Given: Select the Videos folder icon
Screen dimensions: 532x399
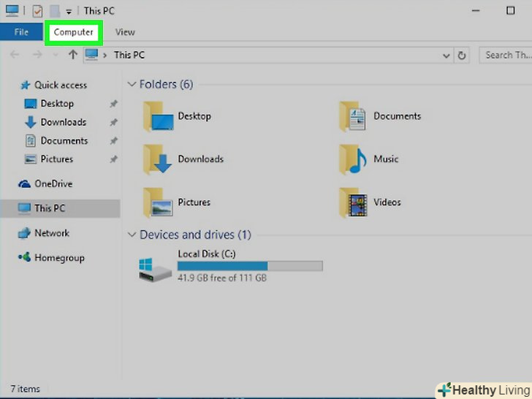Looking at the screenshot, I should point(353,202).
